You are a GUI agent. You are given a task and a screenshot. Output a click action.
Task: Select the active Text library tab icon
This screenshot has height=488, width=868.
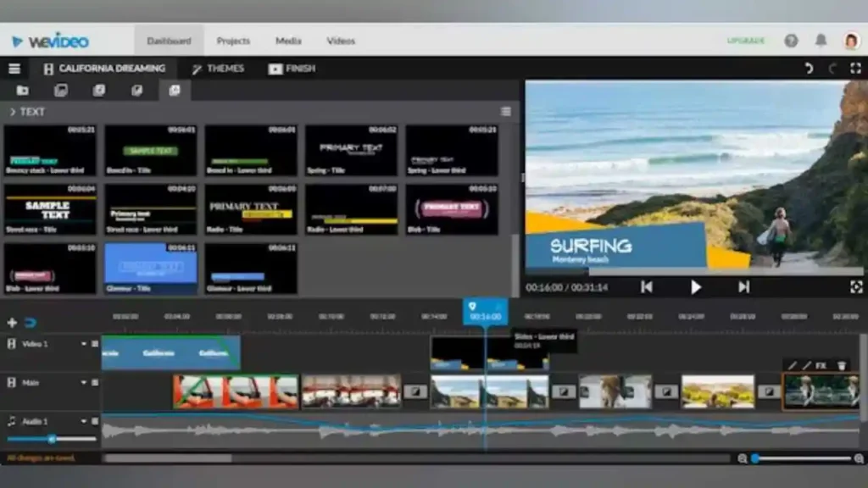coord(175,90)
